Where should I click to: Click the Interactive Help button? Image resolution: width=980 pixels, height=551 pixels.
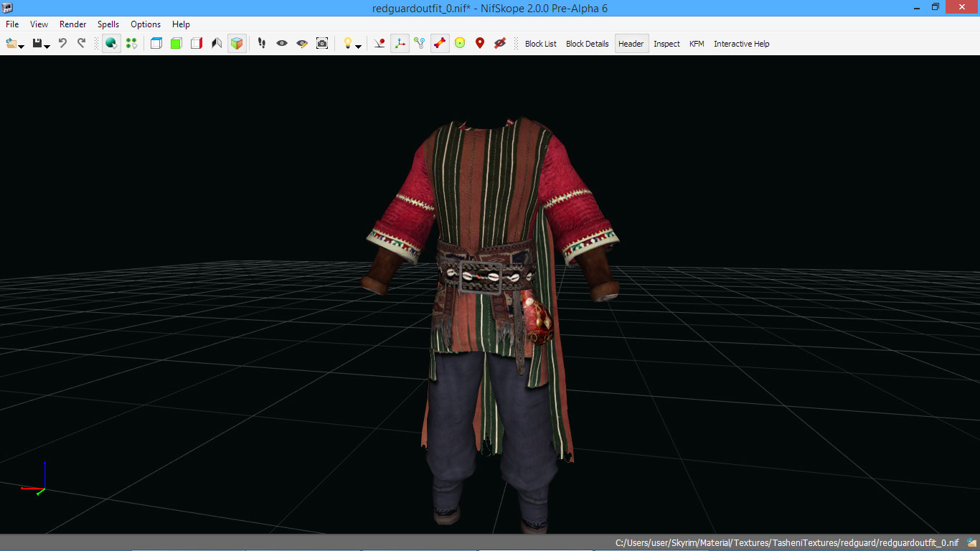(x=741, y=44)
